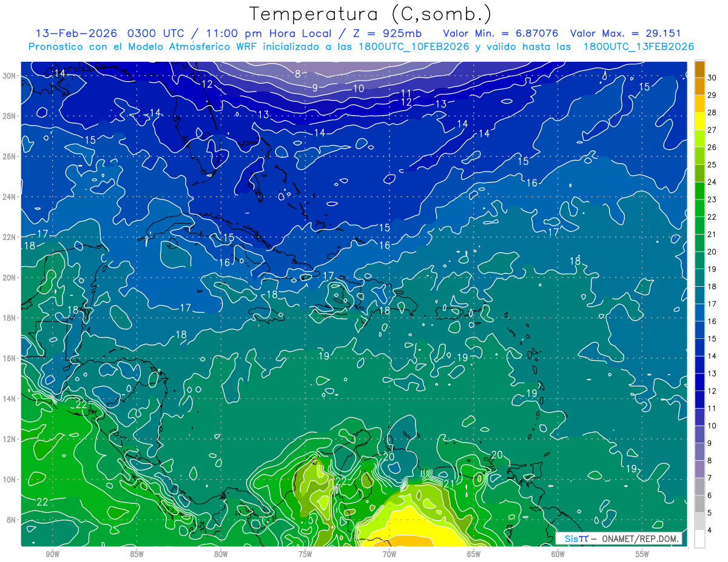Click the legend value '15' on the color bar
This screenshot has height=562, width=728.
[x=712, y=339]
